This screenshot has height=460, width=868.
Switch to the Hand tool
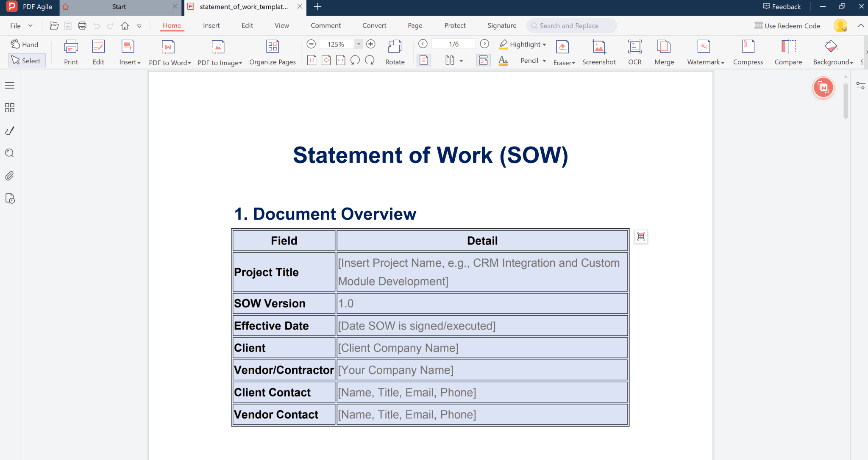click(25, 44)
